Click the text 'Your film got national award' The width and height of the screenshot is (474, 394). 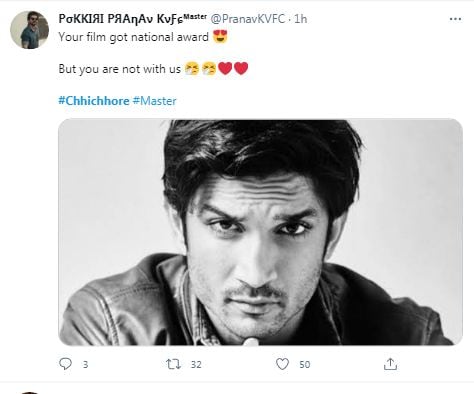(x=133, y=37)
